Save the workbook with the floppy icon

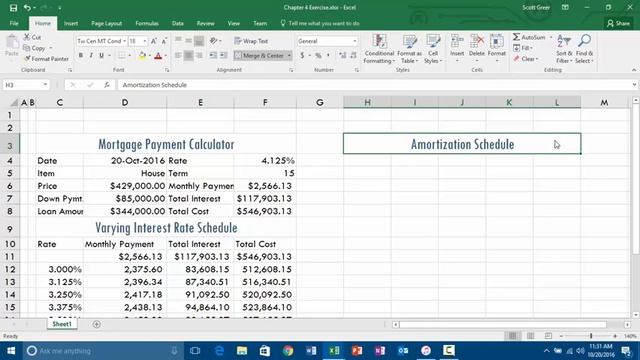click(13, 8)
